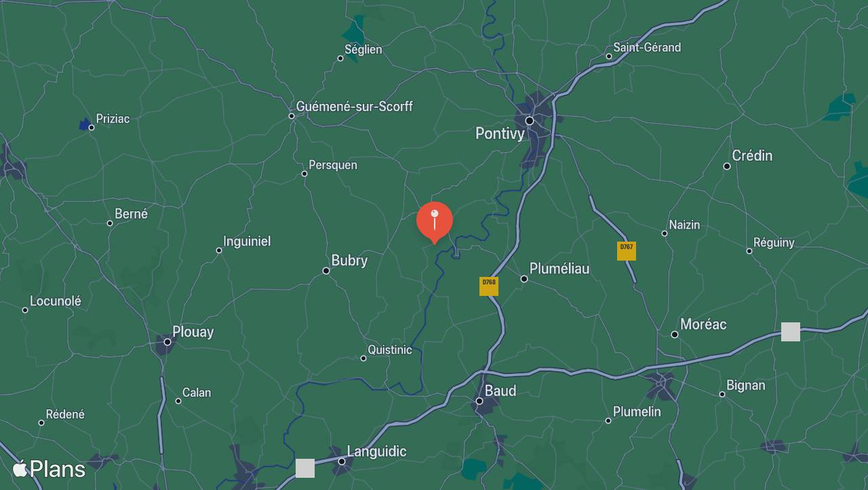This screenshot has width=868, height=490.
Task: Click the gray road marker east of Moréac
Action: pos(791,332)
